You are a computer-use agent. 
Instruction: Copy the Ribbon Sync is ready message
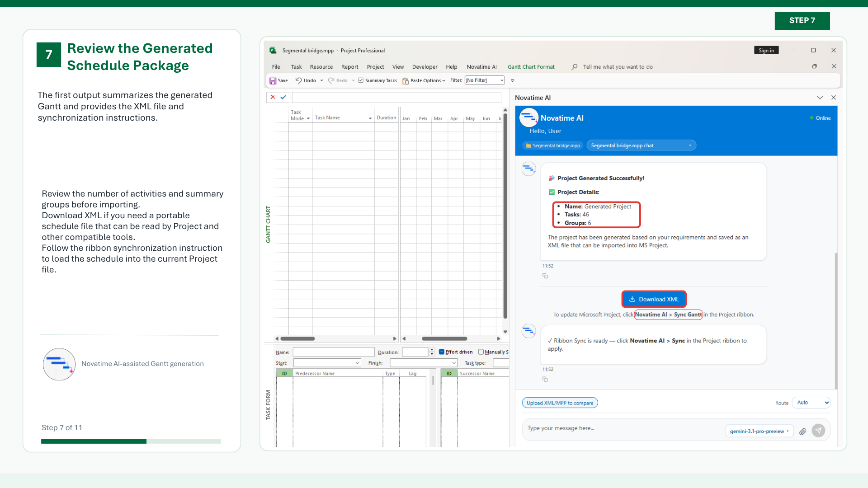545,379
